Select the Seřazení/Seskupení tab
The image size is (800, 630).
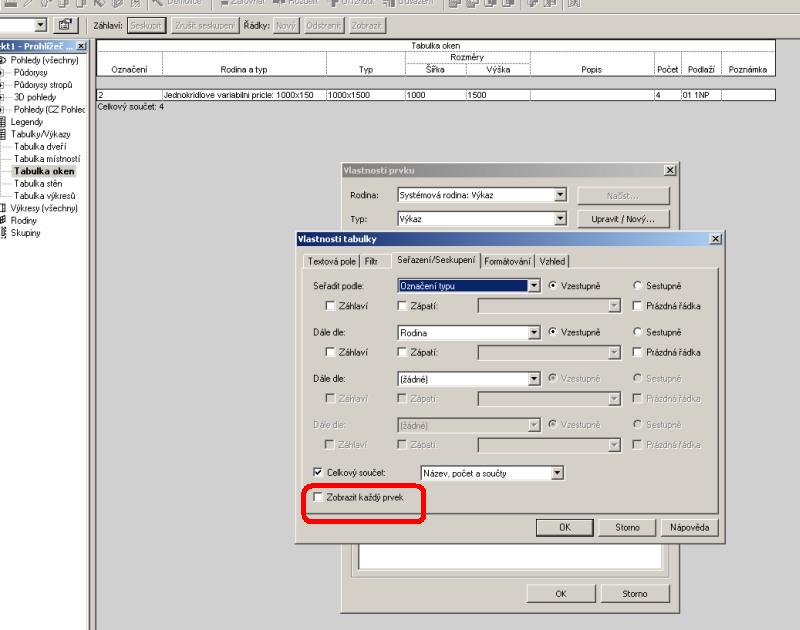click(x=436, y=260)
